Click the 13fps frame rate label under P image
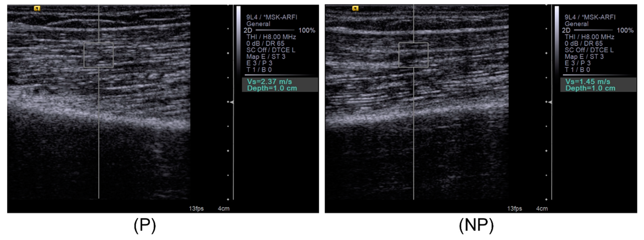 (196, 209)
